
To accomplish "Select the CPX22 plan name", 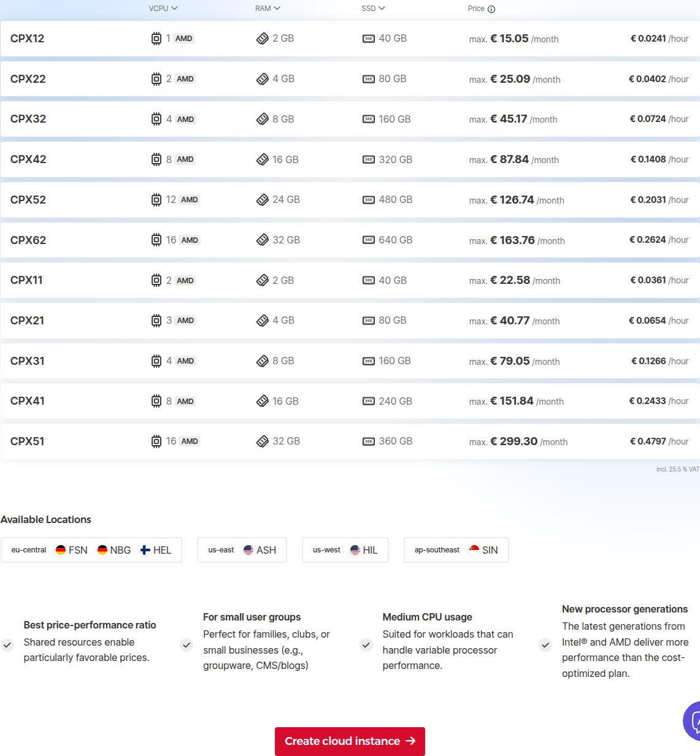I will (28, 79).
